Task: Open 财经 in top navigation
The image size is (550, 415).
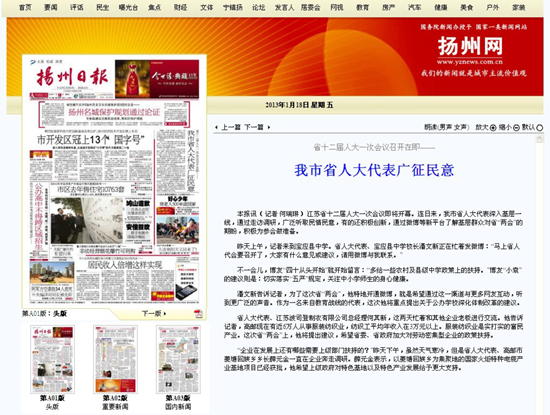Action: click(180, 7)
